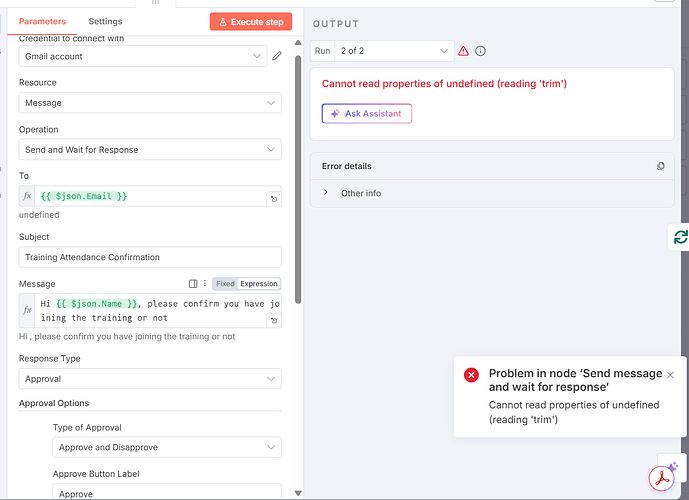Copy error details with the copy icon
689x500 pixels.
tap(660, 166)
